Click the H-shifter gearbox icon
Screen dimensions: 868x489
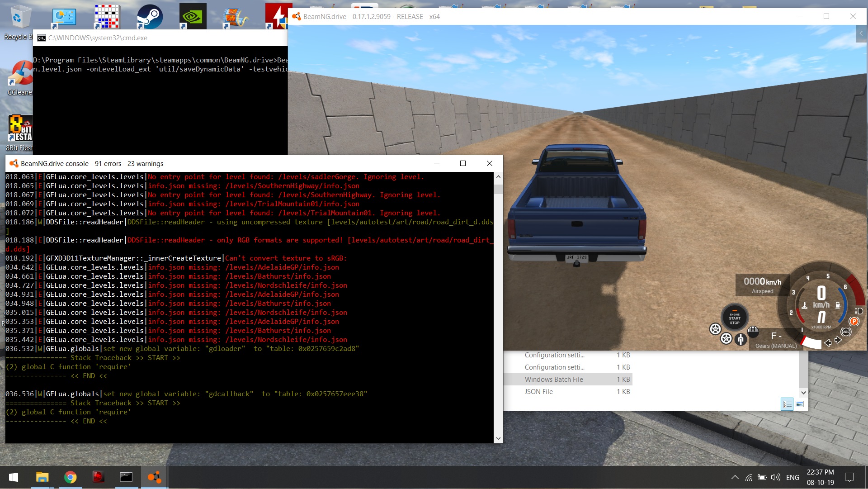tap(753, 332)
